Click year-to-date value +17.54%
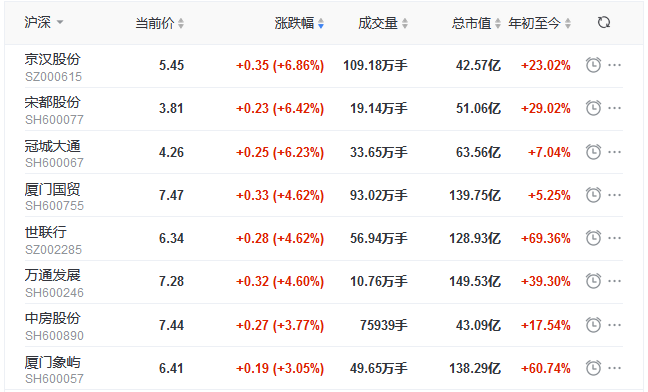The height and width of the screenshot is (392, 648). 546,325
